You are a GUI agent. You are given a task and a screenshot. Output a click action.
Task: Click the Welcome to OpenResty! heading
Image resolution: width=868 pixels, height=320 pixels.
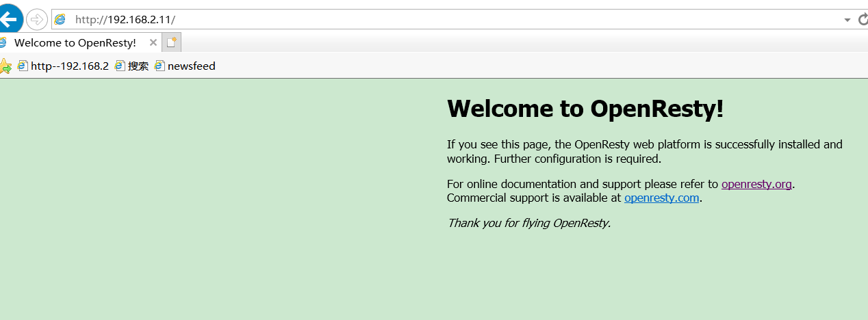coord(585,109)
